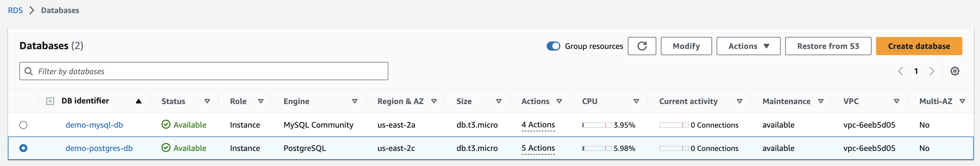This screenshot has height=166, width=980.
Task: Expand all rows using plus icon in header
Action: tap(50, 101)
